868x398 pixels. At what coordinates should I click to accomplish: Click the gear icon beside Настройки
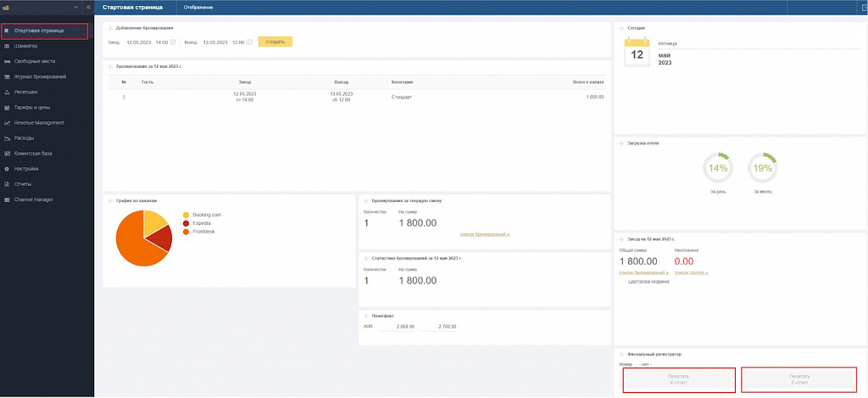click(x=7, y=169)
